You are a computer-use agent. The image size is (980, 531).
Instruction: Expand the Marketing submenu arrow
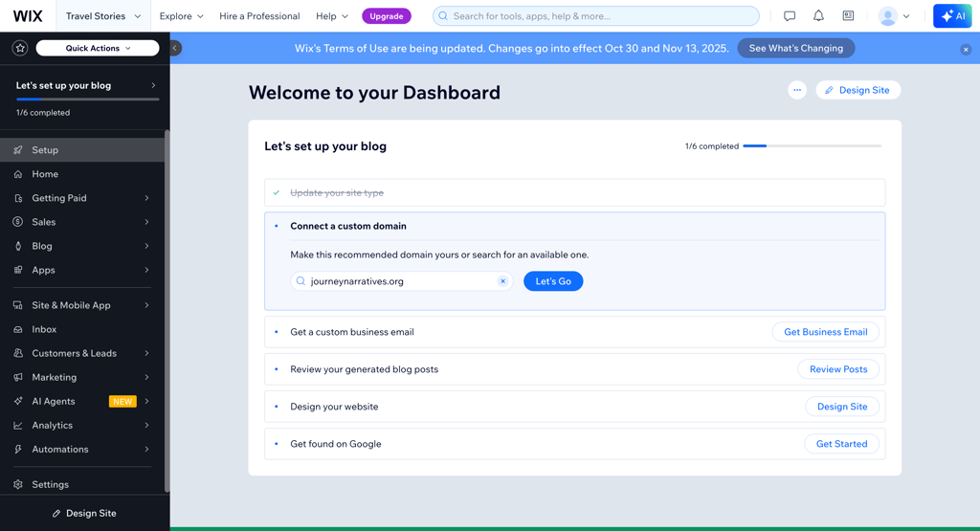point(146,377)
